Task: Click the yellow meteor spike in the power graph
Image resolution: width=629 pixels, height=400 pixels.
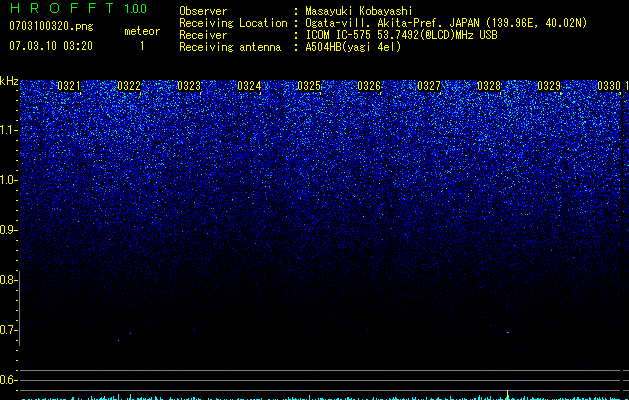Action: coord(508,395)
